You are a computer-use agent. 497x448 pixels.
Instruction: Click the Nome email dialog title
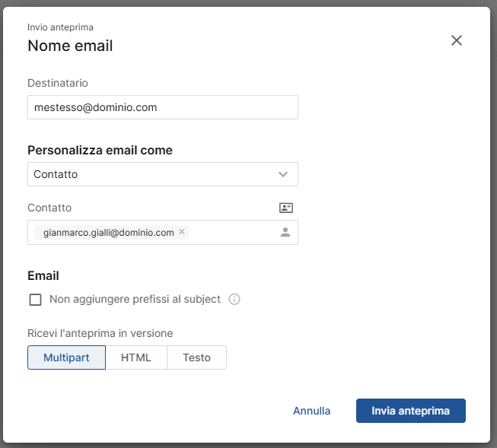pos(70,46)
